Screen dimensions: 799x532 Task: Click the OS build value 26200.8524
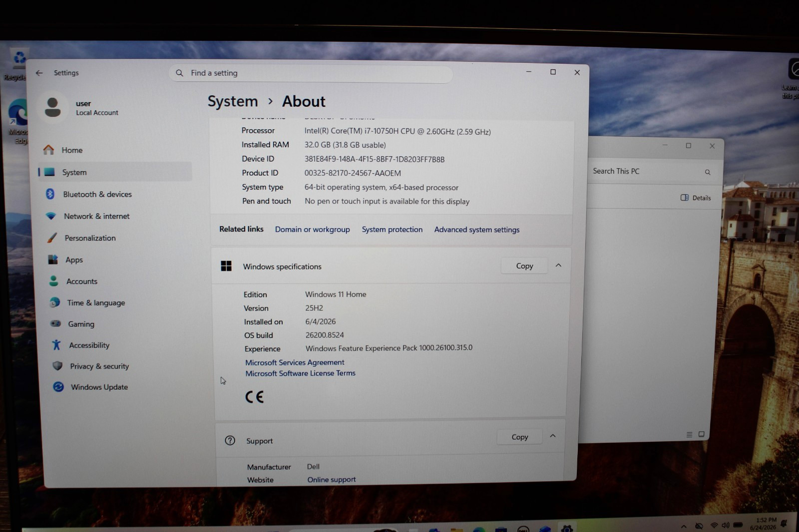coord(325,335)
